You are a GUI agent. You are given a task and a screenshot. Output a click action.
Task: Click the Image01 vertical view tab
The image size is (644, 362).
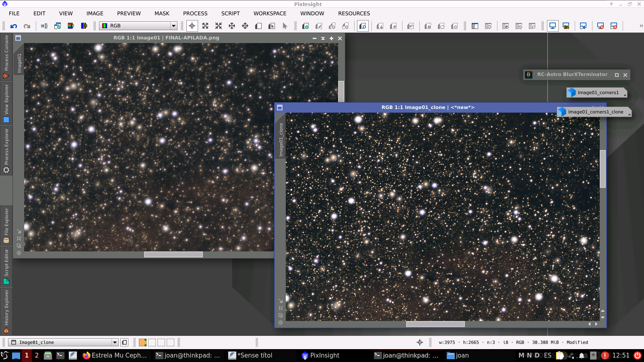pos(19,63)
